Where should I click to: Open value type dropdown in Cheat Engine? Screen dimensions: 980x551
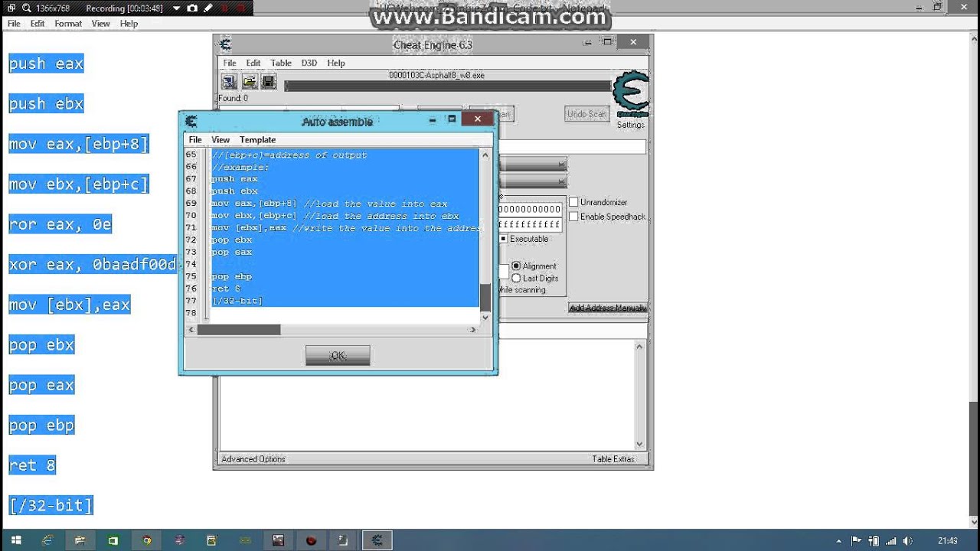coord(533,181)
